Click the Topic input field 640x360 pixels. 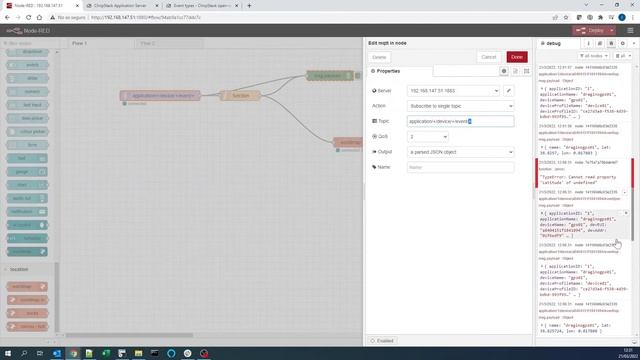[460, 121]
